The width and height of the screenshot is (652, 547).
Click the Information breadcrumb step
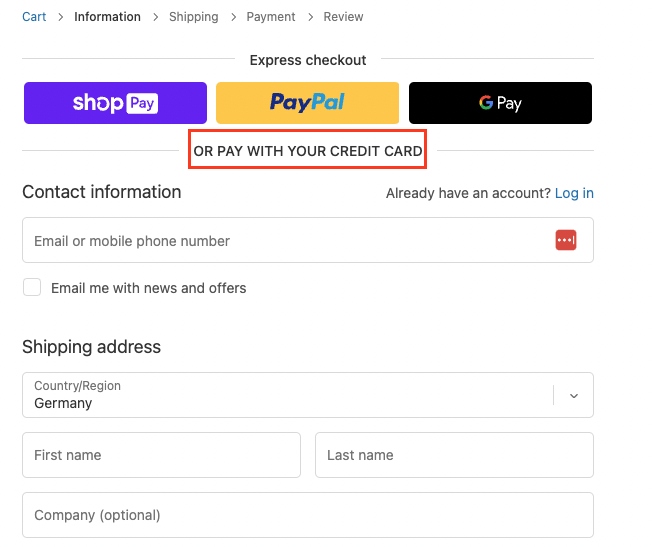coord(107,17)
